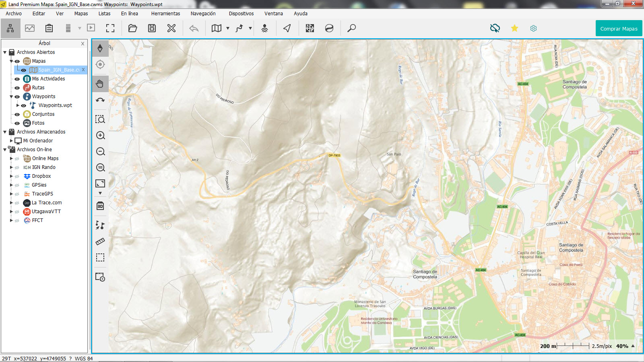644x362 pixels.
Task: Click the settings gear icon
Action: point(533,28)
